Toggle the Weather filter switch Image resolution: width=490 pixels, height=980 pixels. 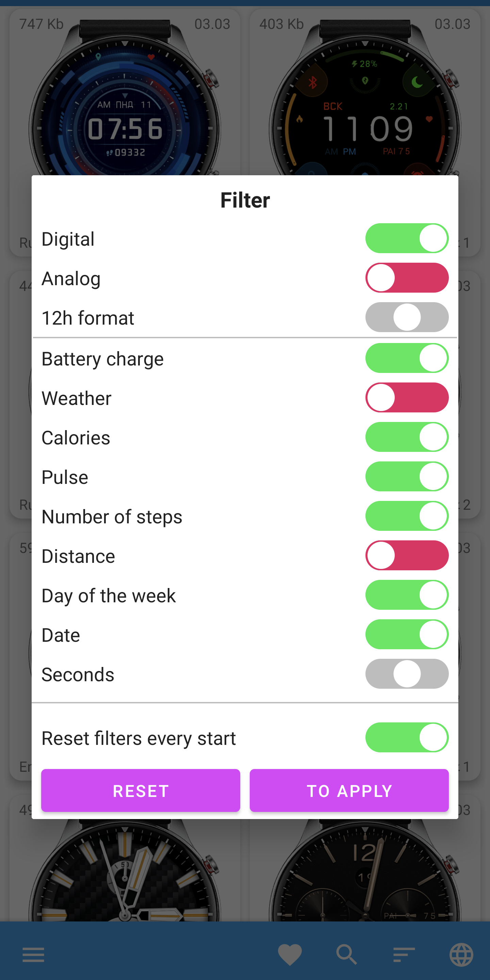[x=407, y=397]
